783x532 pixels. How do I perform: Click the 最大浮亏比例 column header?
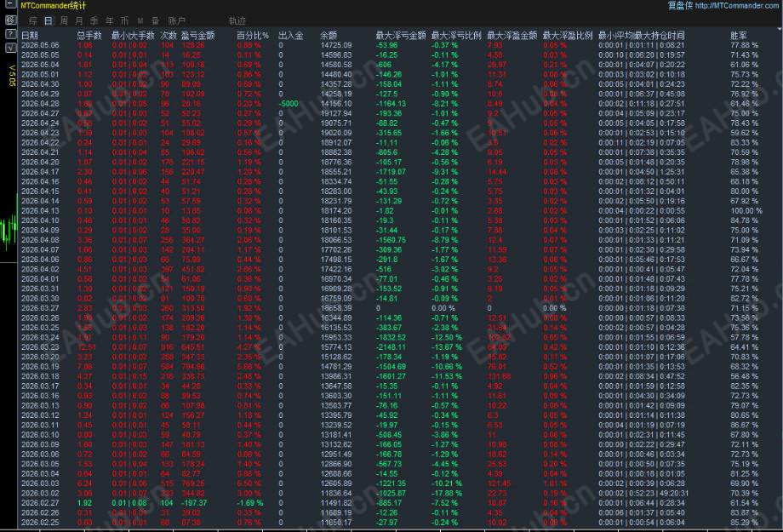coord(456,36)
